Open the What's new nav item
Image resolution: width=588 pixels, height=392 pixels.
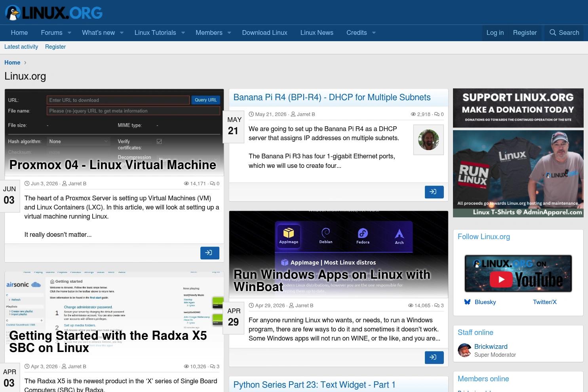tap(99, 33)
